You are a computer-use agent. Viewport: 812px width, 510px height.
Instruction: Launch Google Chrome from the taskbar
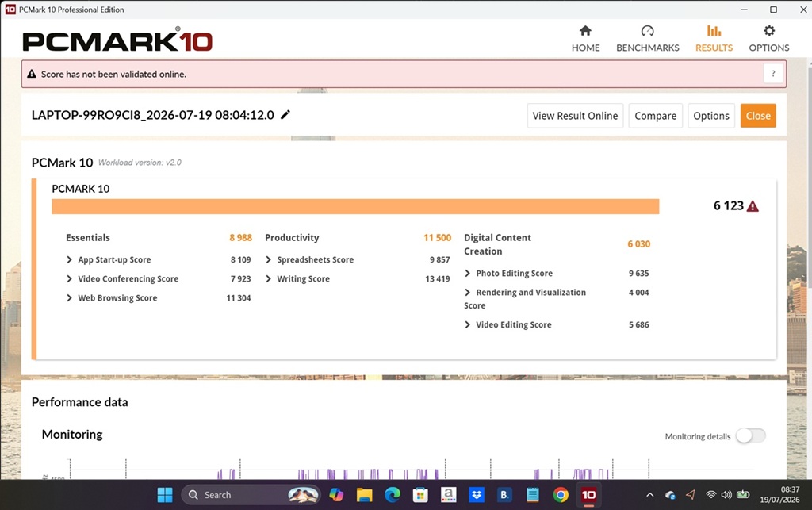click(561, 495)
